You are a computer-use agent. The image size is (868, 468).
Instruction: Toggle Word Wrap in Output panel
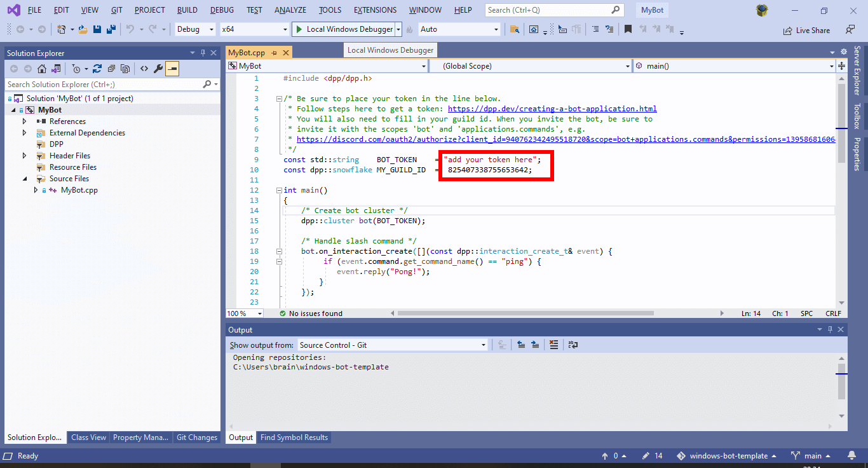573,345
